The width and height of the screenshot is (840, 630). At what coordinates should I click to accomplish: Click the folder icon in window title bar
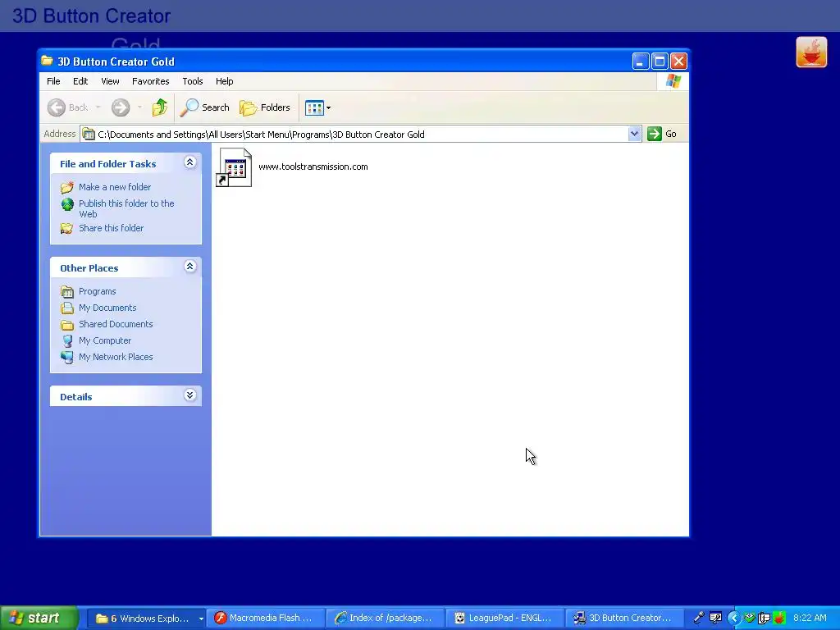coord(47,61)
